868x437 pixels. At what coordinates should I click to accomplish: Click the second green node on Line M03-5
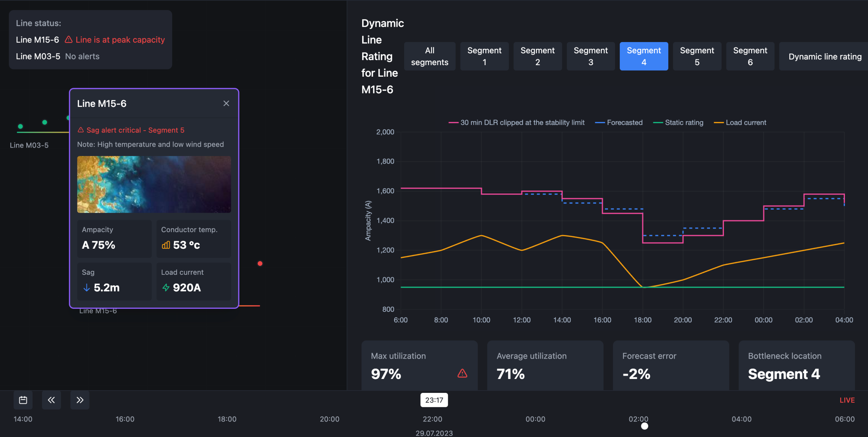click(44, 122)
